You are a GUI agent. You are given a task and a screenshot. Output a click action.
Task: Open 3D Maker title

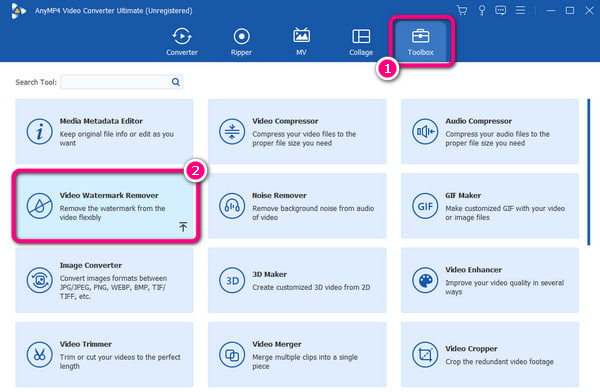pos(269,274)
